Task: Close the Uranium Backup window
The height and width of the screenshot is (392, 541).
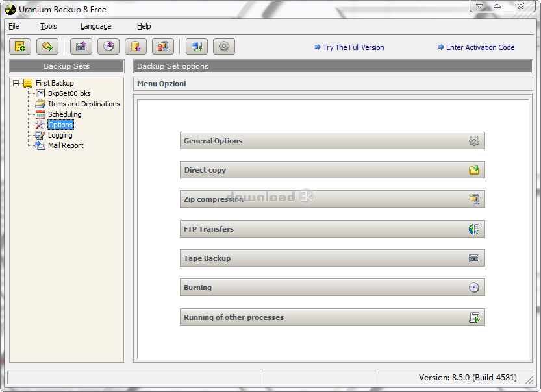Action: 521,6
